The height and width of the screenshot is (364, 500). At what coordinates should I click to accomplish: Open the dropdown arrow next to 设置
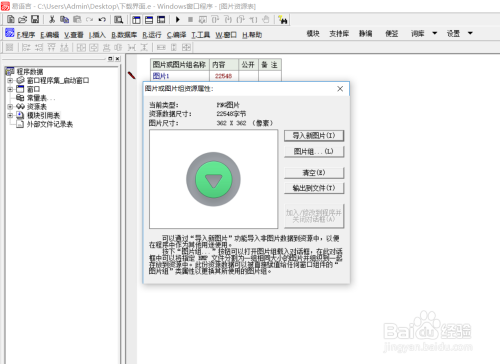pyautogui.click(x=470, y=33)
